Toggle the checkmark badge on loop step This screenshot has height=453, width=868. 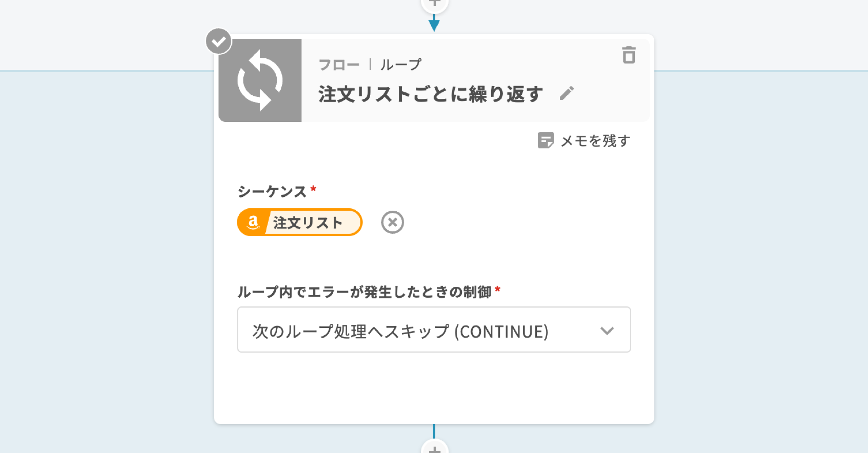click(x=219, y=41)
